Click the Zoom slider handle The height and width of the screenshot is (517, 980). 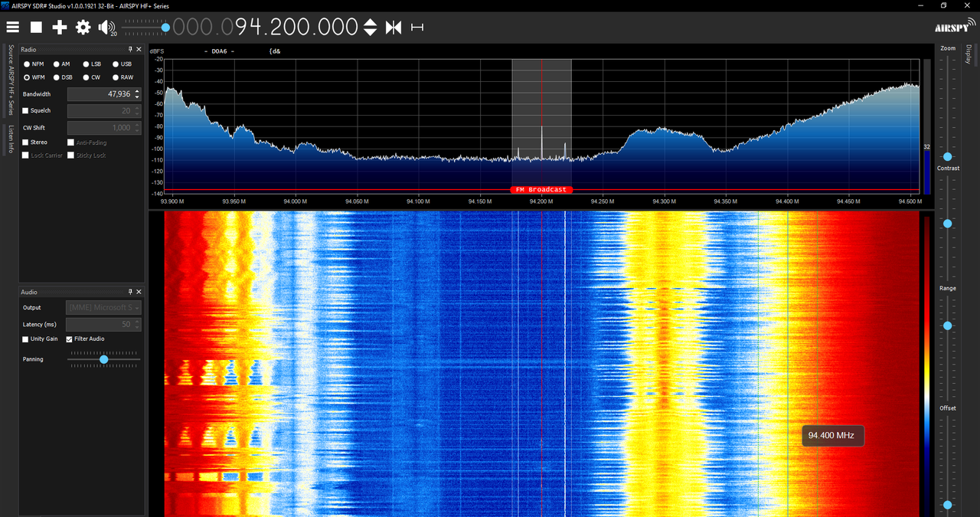pyautogui.click(x=948, y=156)
